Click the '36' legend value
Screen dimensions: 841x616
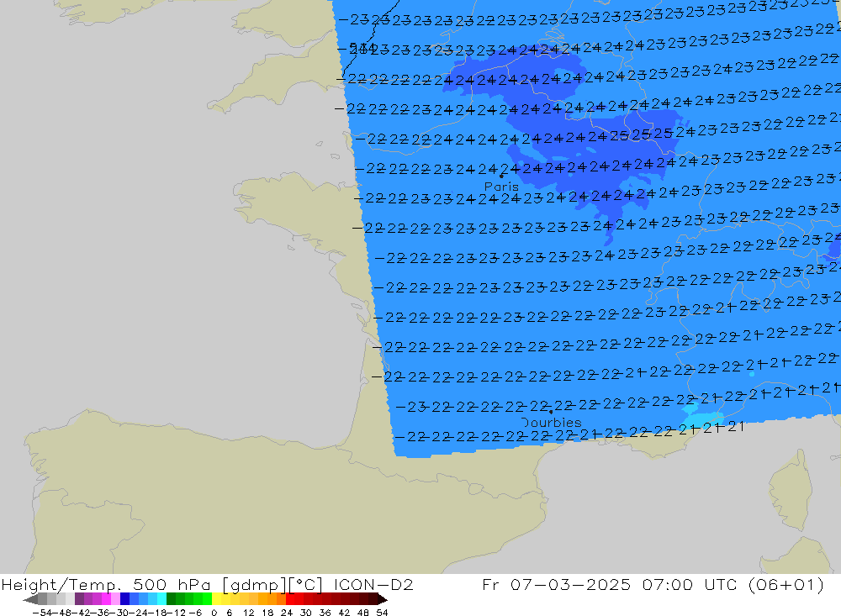tap(325, 613)
